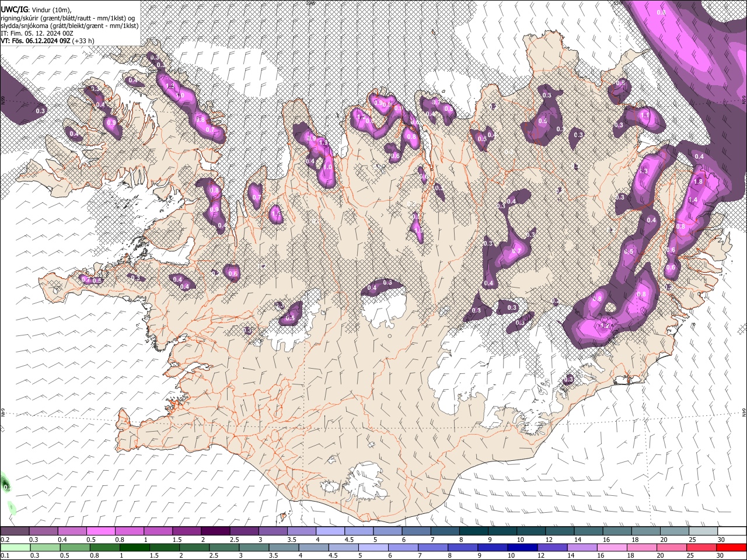Image resolution: width=747 pixels, height=560 pixels.
Task: Select the snow legend swatch for 14–16 mm
Action: (x=588, y=531)
